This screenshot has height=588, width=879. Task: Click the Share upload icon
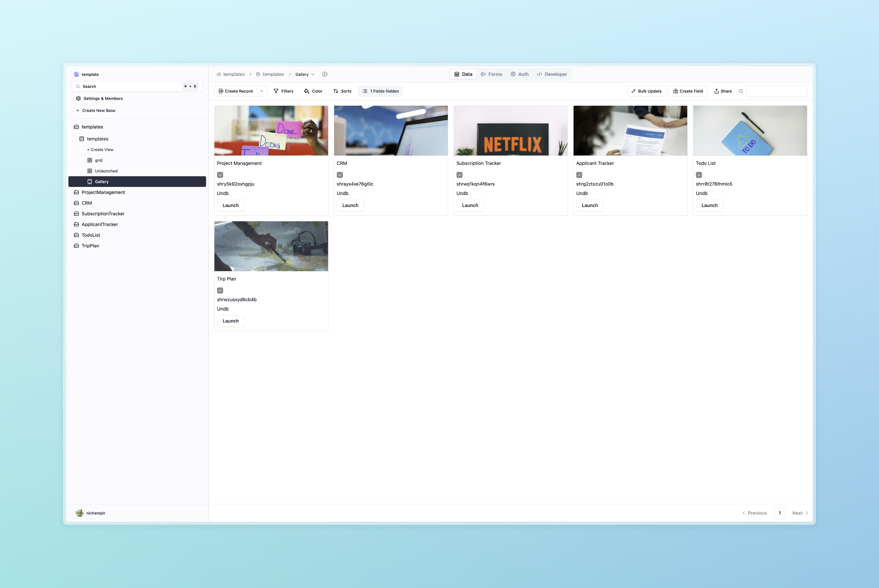[716, 91]
